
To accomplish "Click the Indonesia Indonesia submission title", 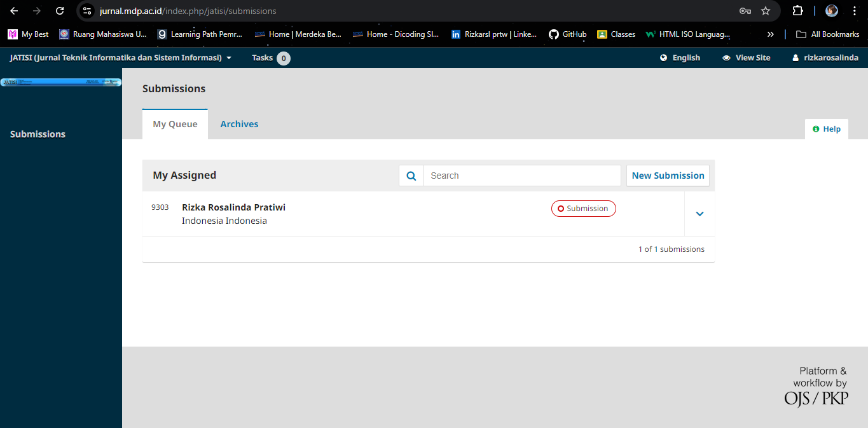I will (224, 221).
